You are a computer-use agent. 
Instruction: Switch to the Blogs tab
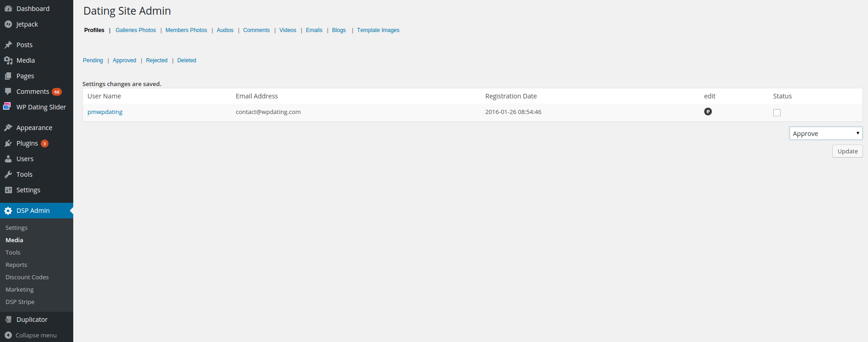(339, 30)
